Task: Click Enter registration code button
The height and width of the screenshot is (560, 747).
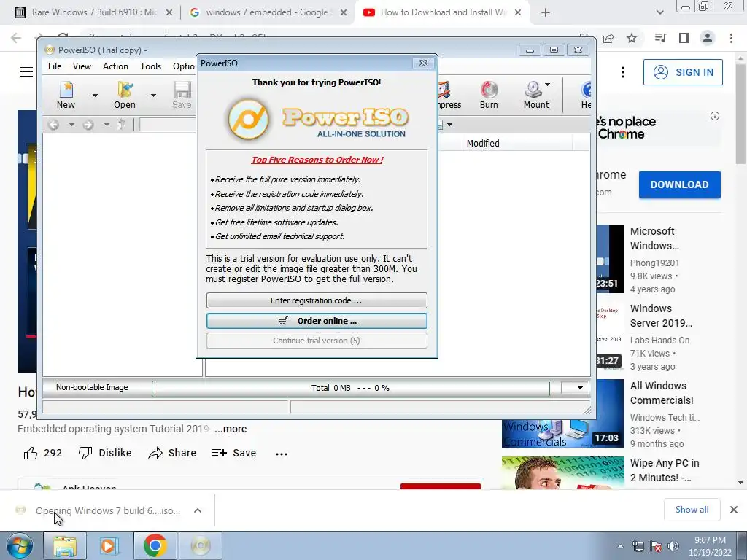Action: (x=317, y=300)
